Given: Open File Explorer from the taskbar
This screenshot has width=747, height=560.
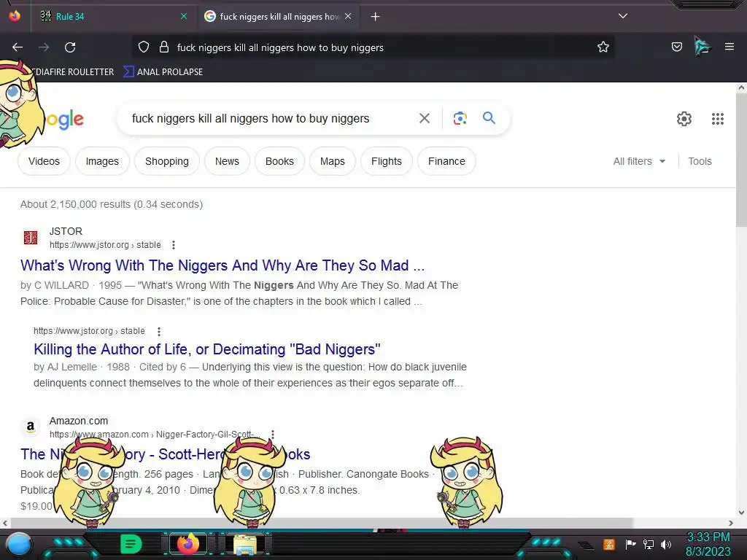Looking at the screenshot, I should point(245,544).
